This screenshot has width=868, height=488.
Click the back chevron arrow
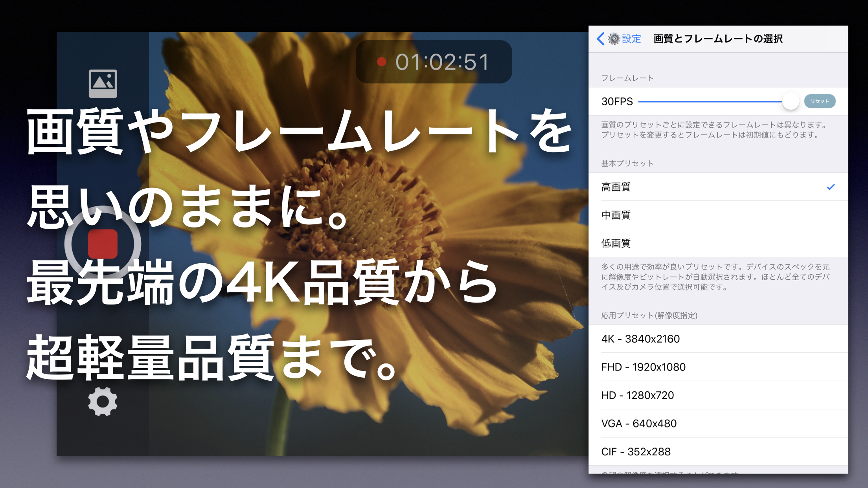point(600,39)
